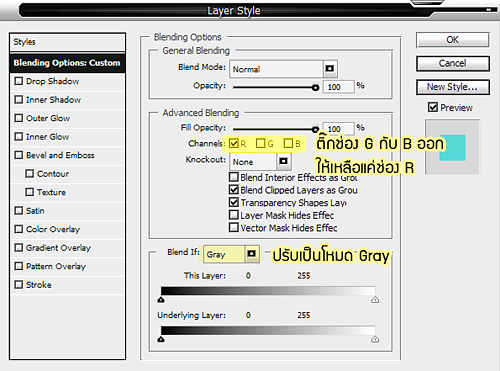Click the Fill Opacity slider handle
The width and height of the screenshot is (500, 371).
click(x=315, y=129)
